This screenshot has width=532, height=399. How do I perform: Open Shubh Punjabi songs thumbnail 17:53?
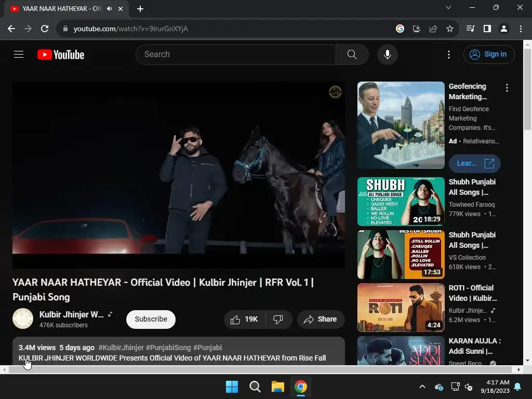point(401,255)
